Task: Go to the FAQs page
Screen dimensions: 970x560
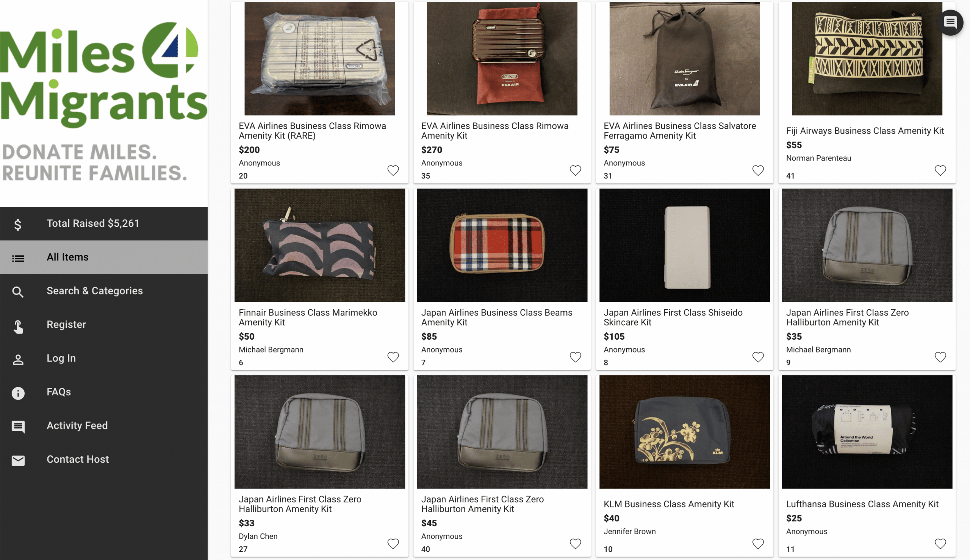Action: (x=59, y=392)
